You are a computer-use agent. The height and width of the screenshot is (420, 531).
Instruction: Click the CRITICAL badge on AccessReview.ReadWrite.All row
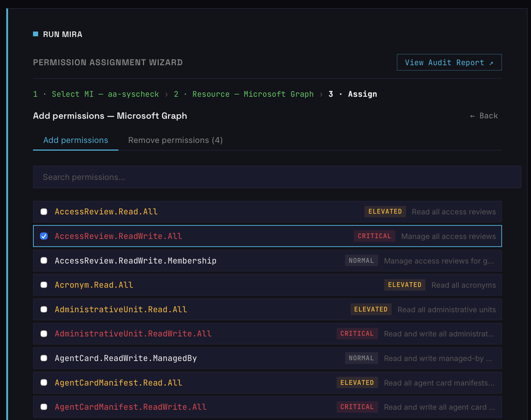(374, 236)
